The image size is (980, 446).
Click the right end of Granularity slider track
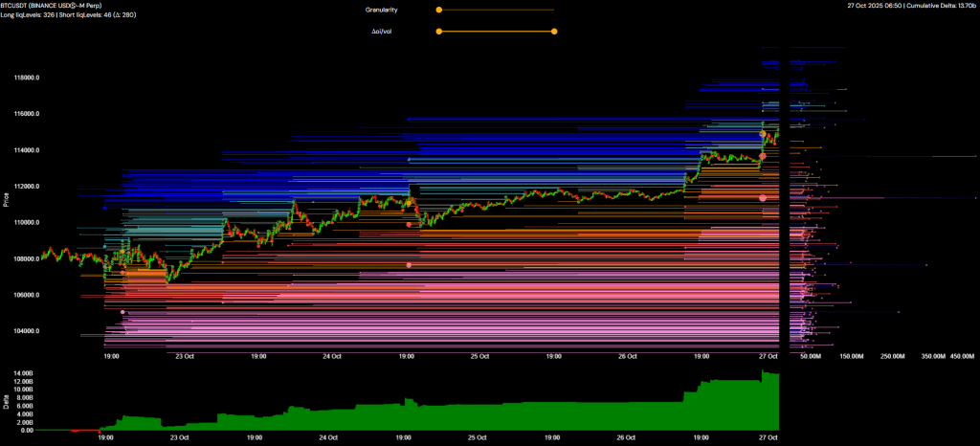(x=553, y=10)
